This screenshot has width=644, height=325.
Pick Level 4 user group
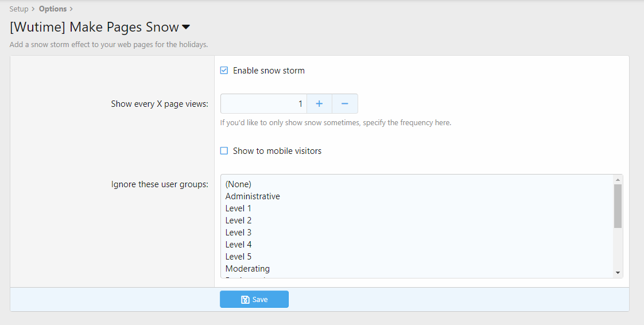click(x=238, y=245)
